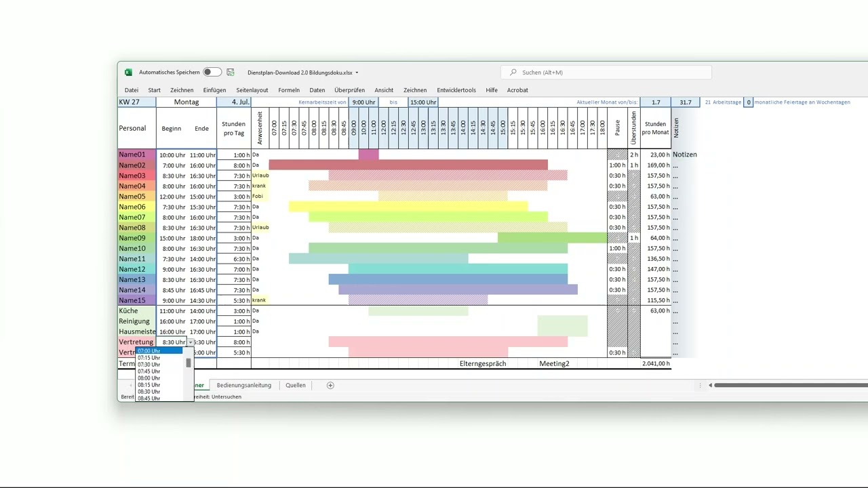Toggle the Automatisches Speichern switch
Screen dimensions: 868x488
coord(212,73)
